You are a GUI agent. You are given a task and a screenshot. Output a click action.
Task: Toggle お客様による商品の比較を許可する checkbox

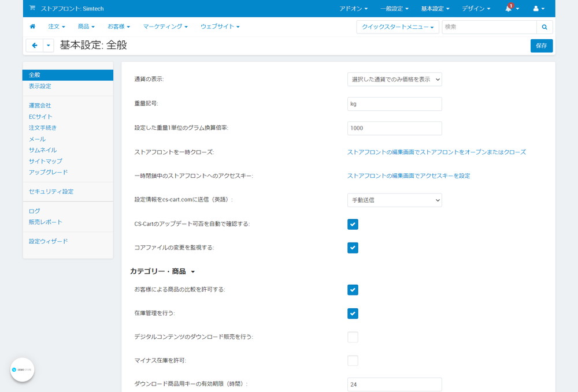coord(353,290)
